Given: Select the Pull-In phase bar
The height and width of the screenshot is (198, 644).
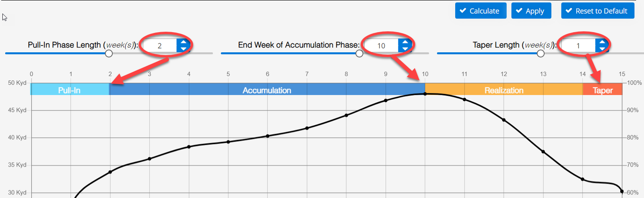Looking at the screenshot, I should coord(70,89).
